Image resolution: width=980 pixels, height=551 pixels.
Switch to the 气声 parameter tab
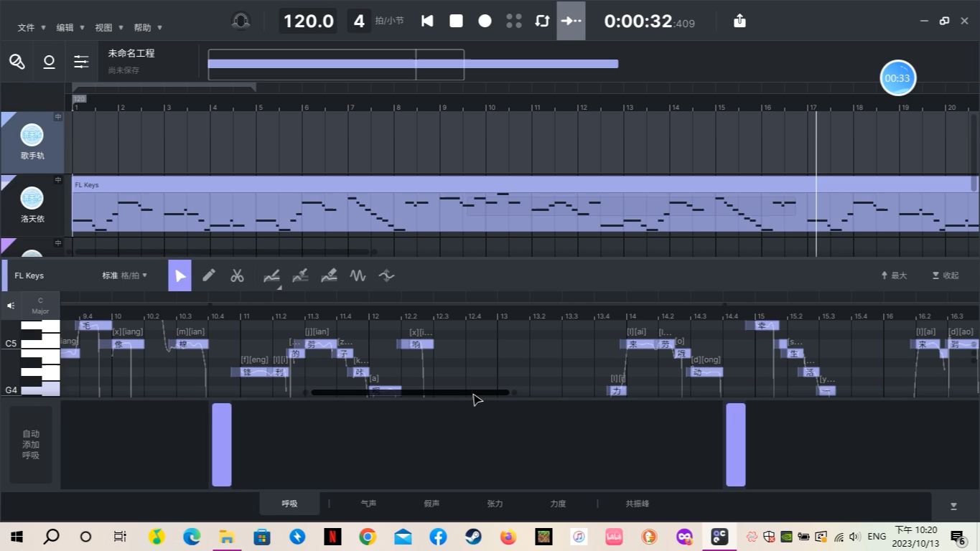tap(368, 504)
